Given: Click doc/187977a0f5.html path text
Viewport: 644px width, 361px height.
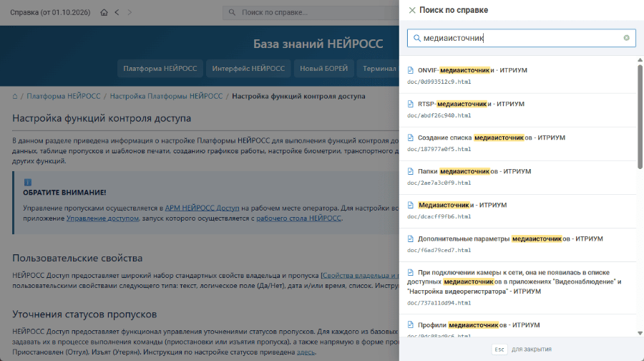Looking at the screenshot, I should click(x=439, y=149).
